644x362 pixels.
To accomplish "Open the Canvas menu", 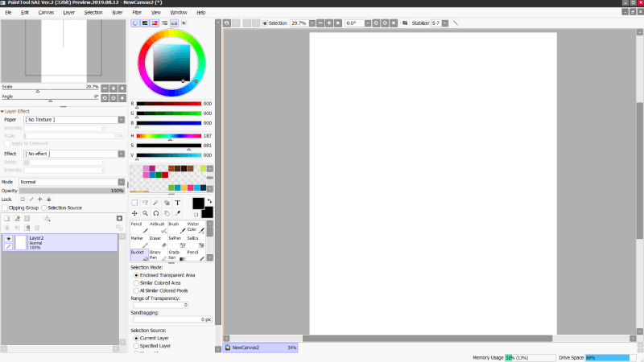I will (x=47, y=13).
